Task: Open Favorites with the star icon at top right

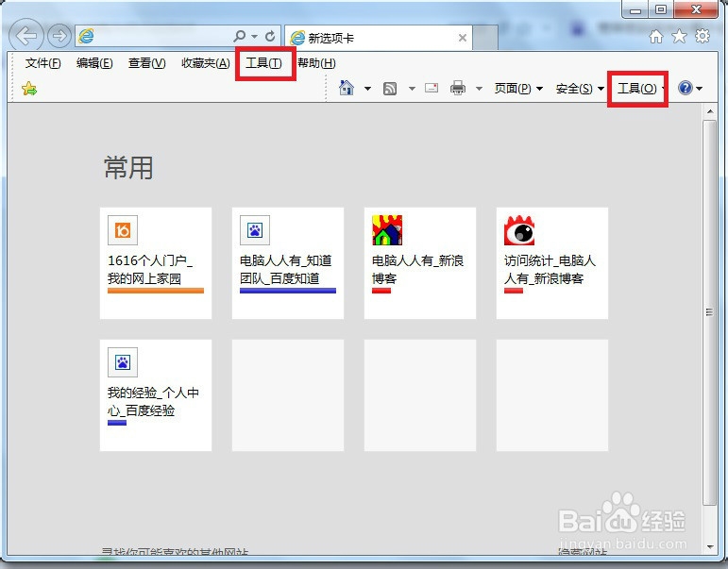Action: (679, 36)
